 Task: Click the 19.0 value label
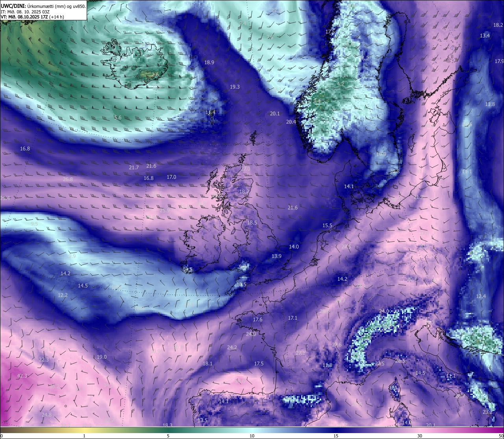(x=102, y=357)
